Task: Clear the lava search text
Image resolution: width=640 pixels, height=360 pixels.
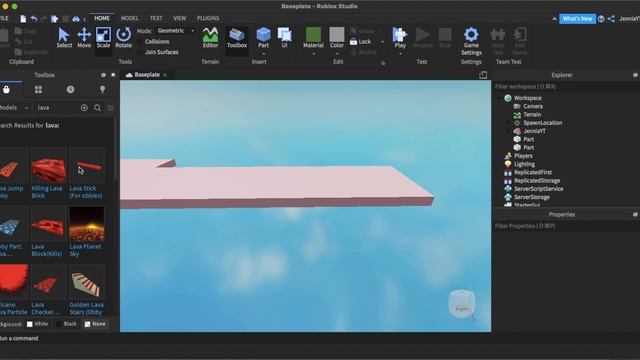Action: coord(84,108)
